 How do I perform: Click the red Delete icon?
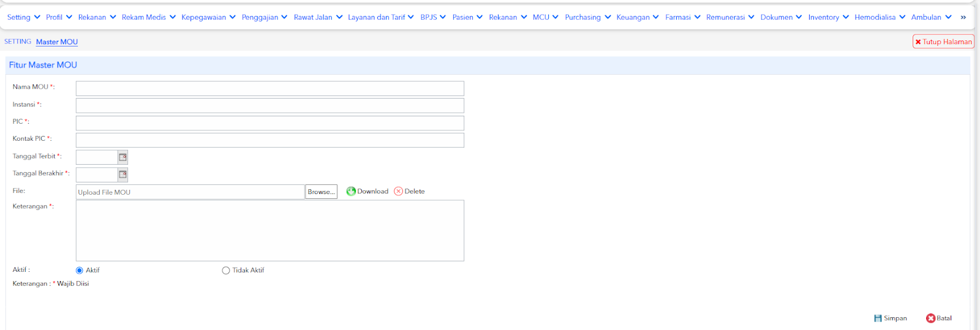click(x=398, y=191)
